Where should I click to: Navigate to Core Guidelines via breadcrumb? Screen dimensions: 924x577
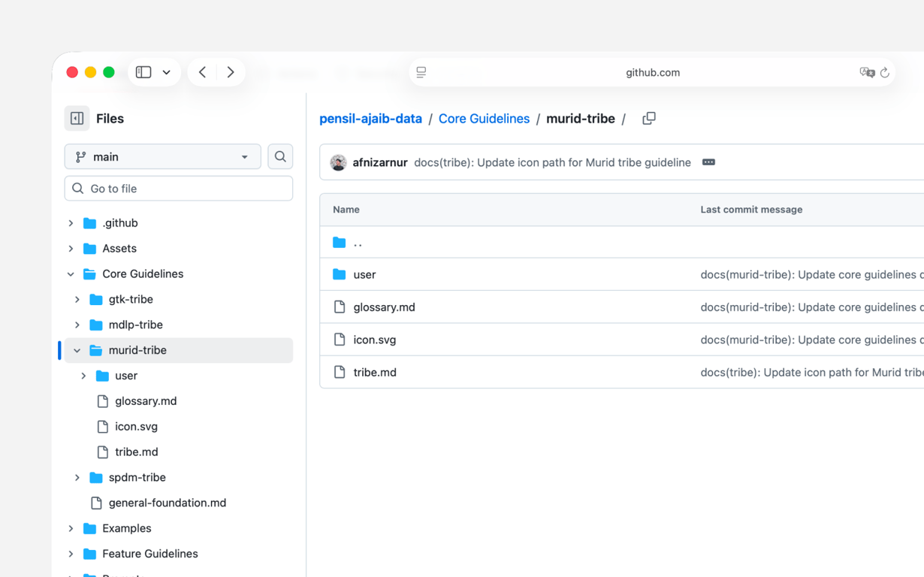tap(484, 119)
